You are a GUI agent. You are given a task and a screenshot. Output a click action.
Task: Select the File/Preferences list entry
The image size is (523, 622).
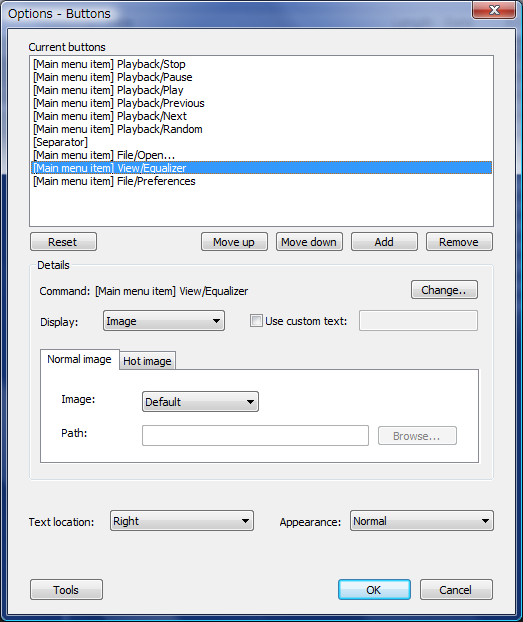(x=261, y=181)
